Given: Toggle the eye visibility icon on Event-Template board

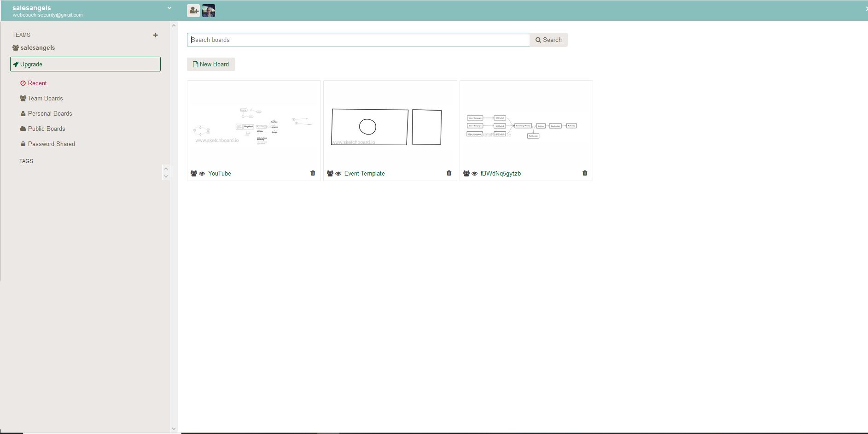Looking at the screenshot, I should 338,174.
